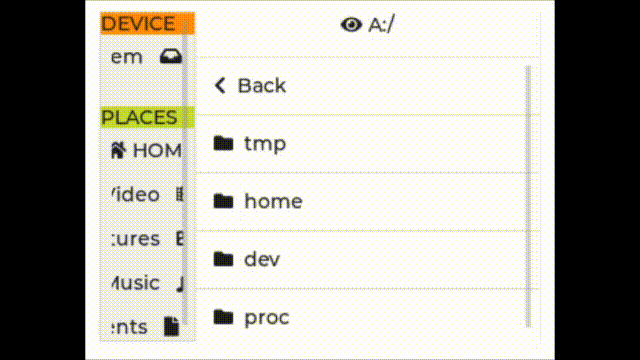Click the file list vertical scrollbar
The height and width of the screenshot is (360, 640).
coord(528,196)
